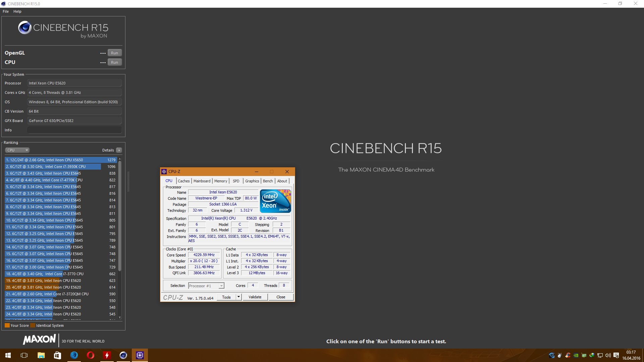
Task: Open Action Center notifications icon
Action: (616, 355)
